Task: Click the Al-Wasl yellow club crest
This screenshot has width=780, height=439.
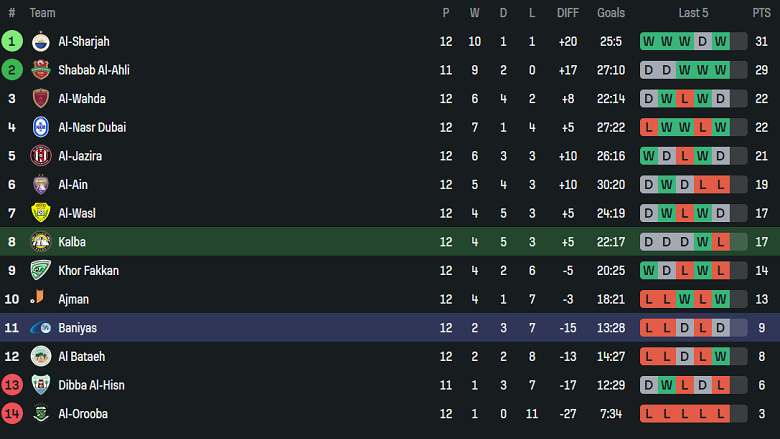Action: (40, 213)
